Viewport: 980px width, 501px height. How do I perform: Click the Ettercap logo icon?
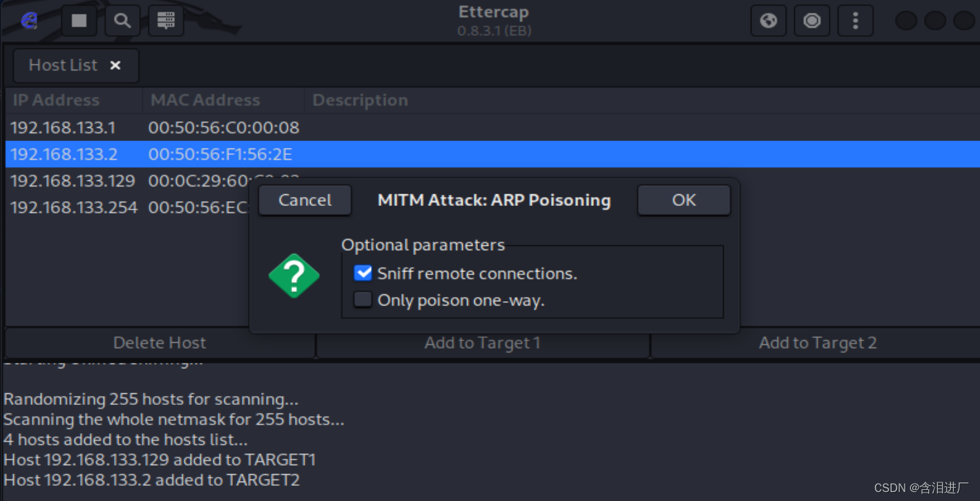point(29,21)
